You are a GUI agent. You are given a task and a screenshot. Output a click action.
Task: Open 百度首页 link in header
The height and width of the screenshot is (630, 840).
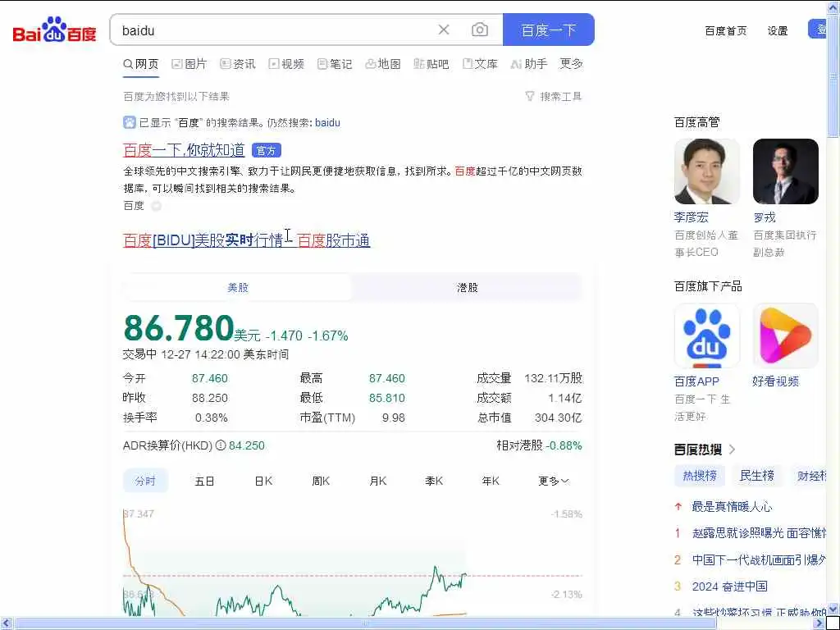tap(725, 31)
